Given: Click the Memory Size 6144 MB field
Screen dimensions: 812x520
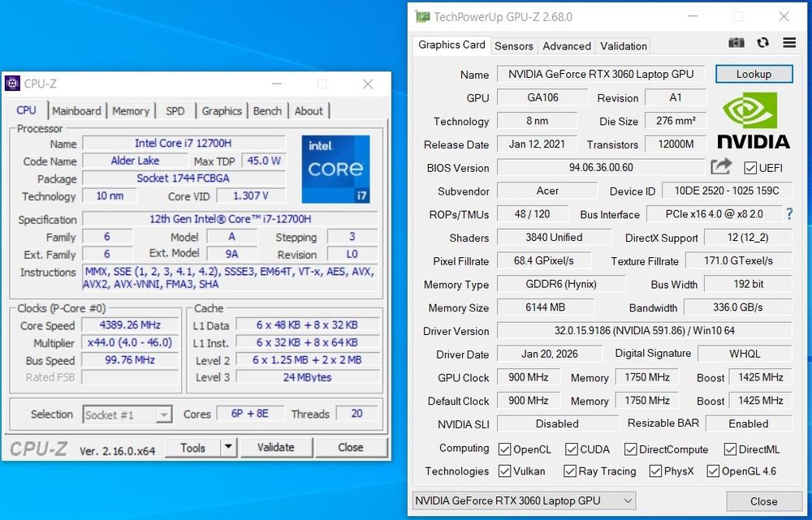Looking at the screenshot, I should [545, 307].
